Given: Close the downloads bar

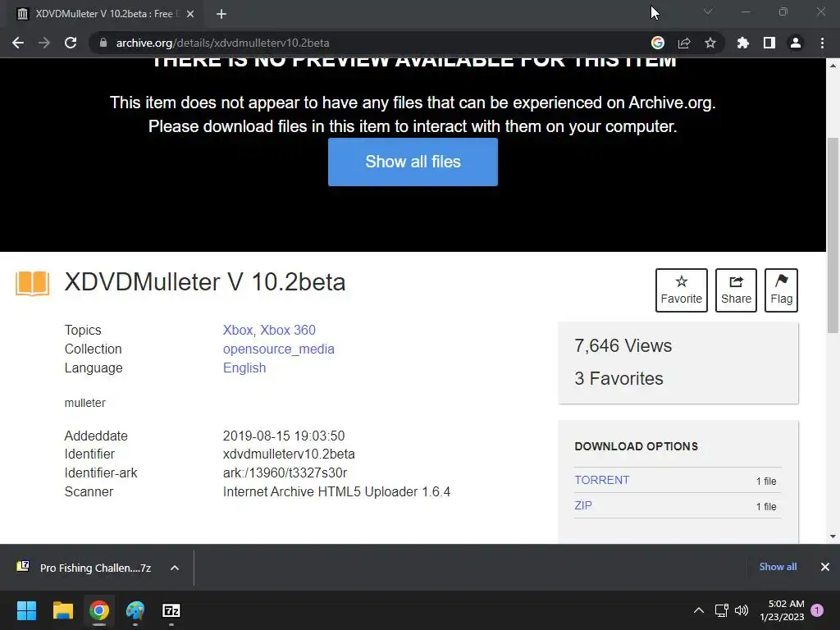Looking at the screenshot, I should (x=825, y=567).
